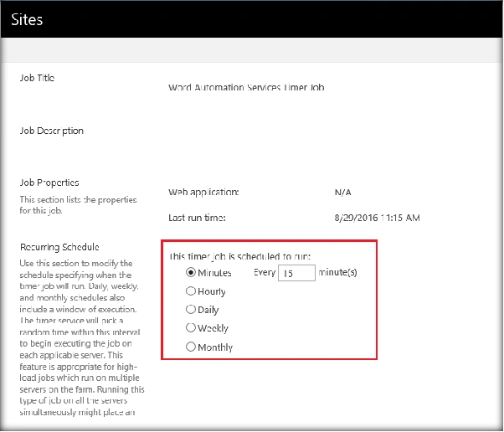Viewport: 504px width, 432px height.
Task: Click 'This section lists the properties' description
Action: click(78, 205)
